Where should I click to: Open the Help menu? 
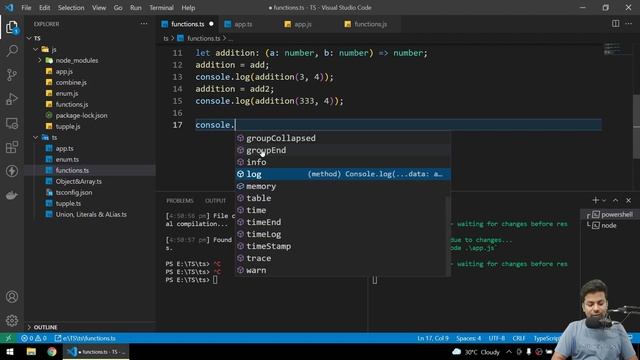pyautogui.click(x=188, y=8)
